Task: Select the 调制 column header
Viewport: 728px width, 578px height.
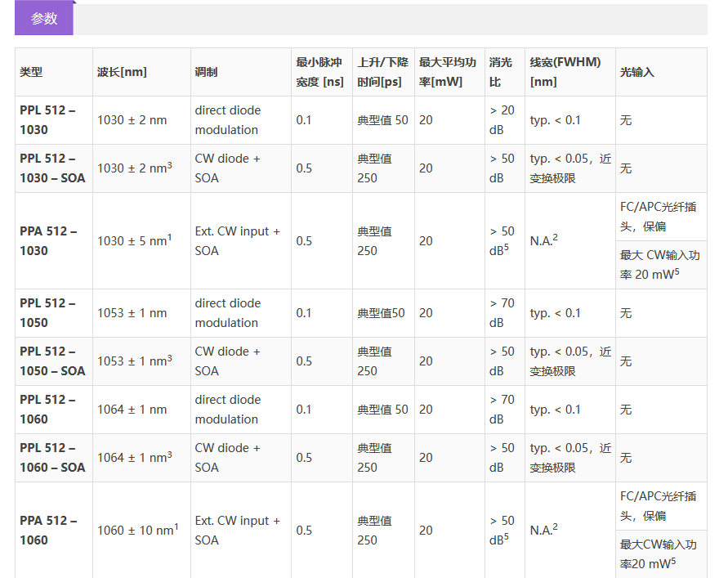Action: (206, 72)
